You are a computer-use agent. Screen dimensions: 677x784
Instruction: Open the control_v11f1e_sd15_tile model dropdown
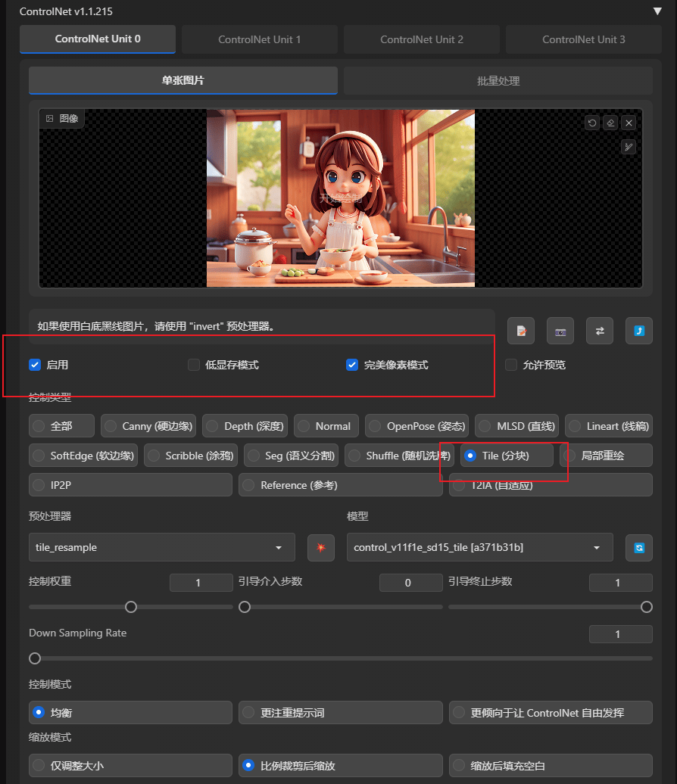[480, 547]
